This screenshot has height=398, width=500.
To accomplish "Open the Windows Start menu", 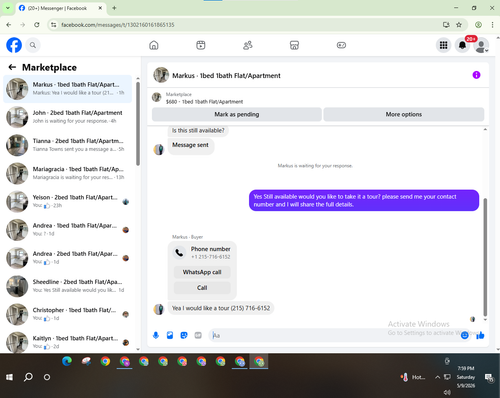I will tap(9, 377).
